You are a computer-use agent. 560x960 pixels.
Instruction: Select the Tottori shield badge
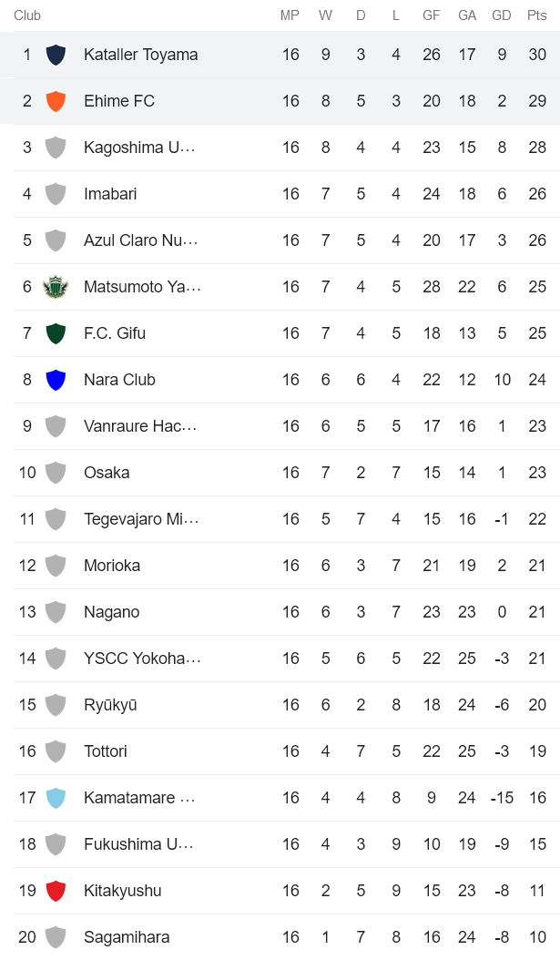(x=56, y=751)
